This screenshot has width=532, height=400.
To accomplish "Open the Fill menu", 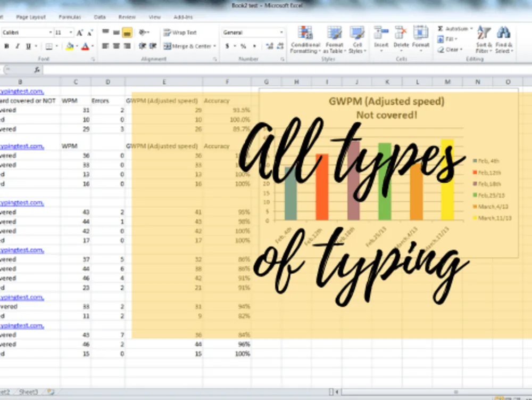I will click(x=447, y=39).
